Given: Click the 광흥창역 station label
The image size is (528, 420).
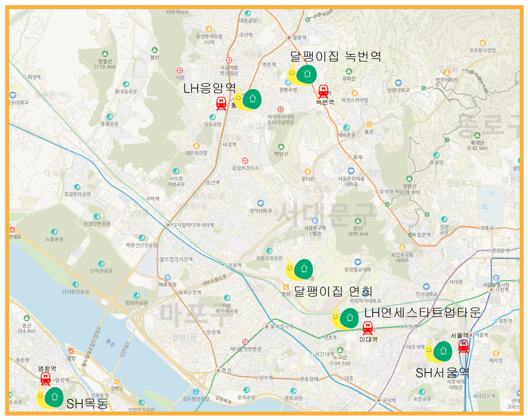Looking at the screenshot, I should [x=309, y=379].
